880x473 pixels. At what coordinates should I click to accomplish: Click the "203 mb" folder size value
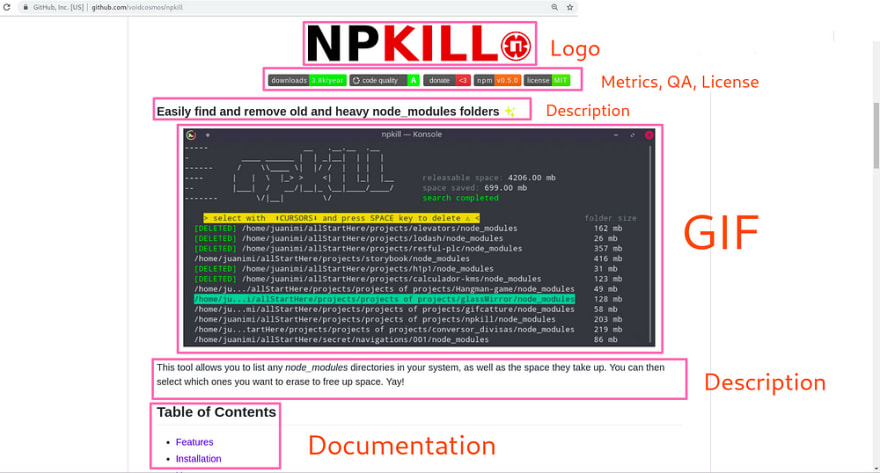click(x=608, y=319)
